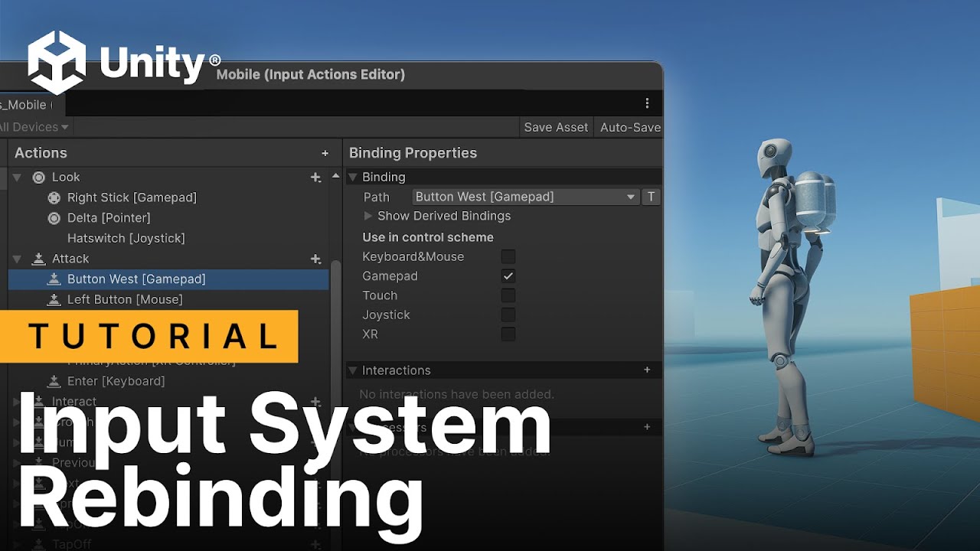Select the Delta [Pointer] binding row
Image resolution: width=980 pixels, height=551 pixels.
(x=168, y=218)
